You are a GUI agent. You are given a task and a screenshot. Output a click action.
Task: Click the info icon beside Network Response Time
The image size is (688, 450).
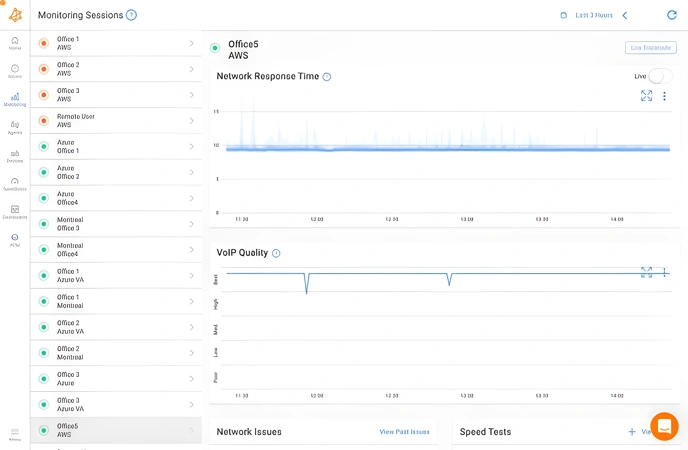(x=327, y=77)
